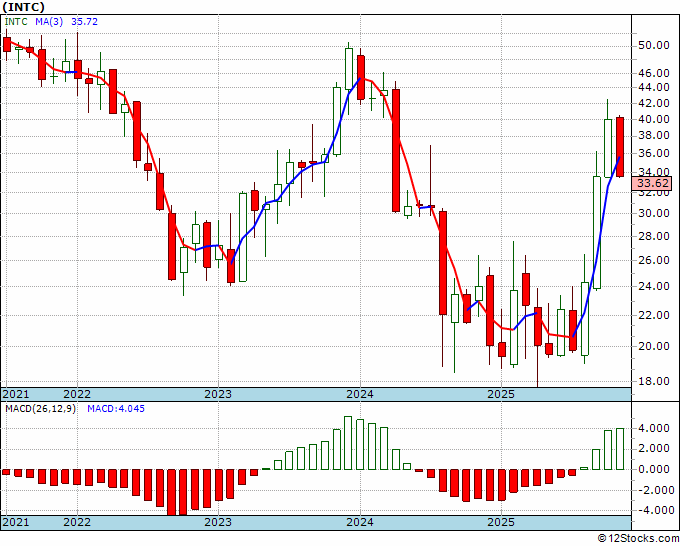The image size is (680, 546).
Task: Click 2025 on the price chart timeline
Action: (x=501, y=394)
